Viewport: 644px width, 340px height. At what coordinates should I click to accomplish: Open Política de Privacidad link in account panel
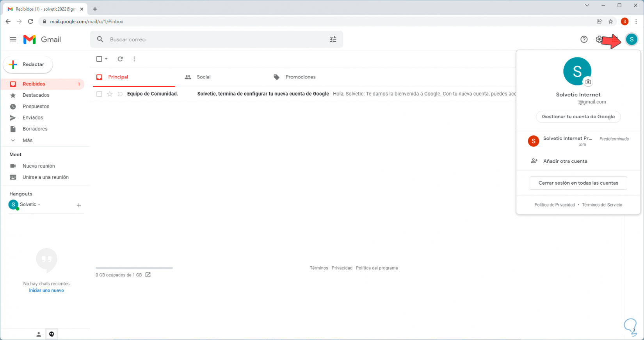555,205
